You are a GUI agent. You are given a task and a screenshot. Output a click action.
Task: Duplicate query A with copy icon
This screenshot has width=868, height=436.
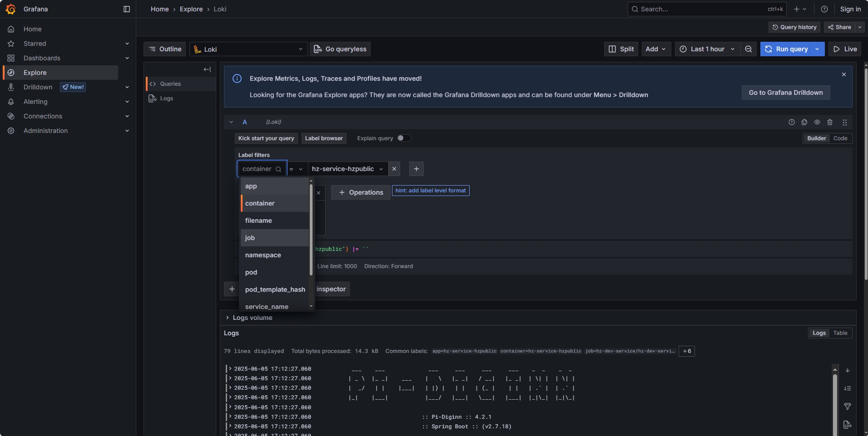click(804, 122)
